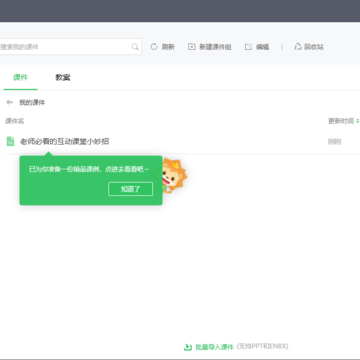360x360 pixels.
Task: Click 批量导入课件 link
Action: 214,347
